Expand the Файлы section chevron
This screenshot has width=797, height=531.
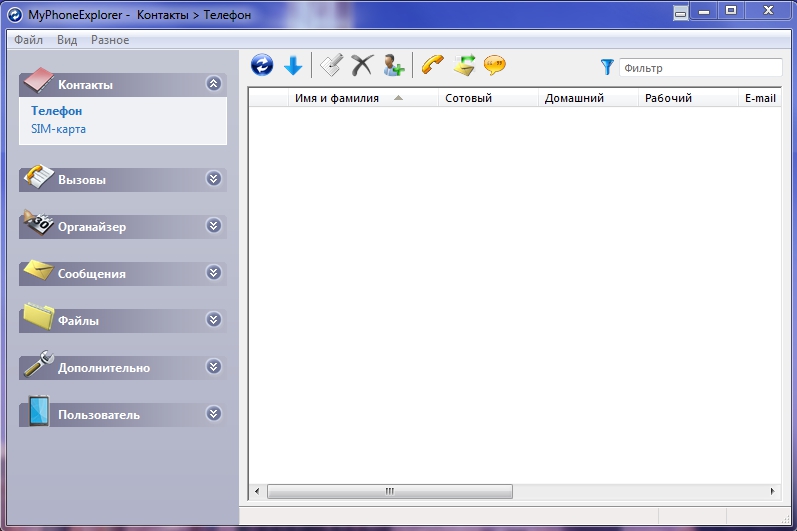213,320
